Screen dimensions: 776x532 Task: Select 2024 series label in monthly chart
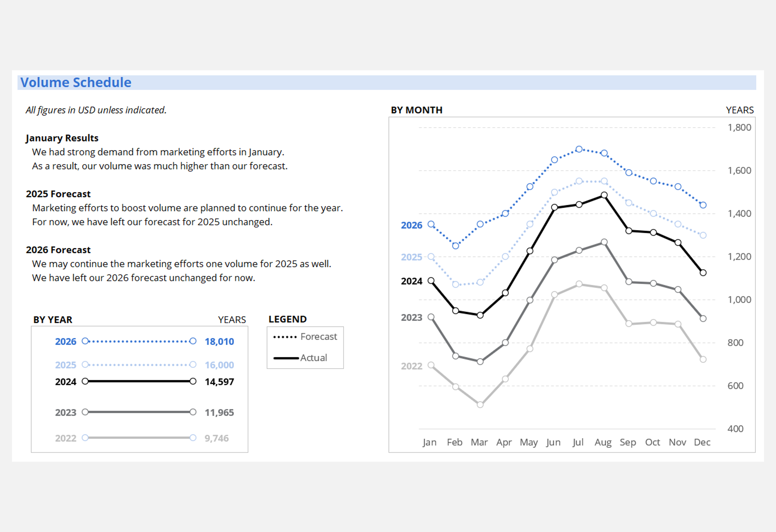tap(411, 281)
